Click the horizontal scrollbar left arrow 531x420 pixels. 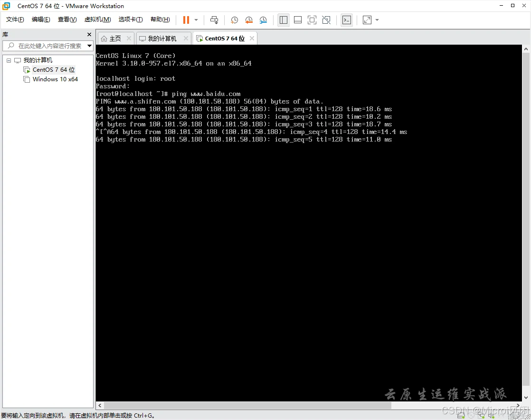tap(100, 405)
